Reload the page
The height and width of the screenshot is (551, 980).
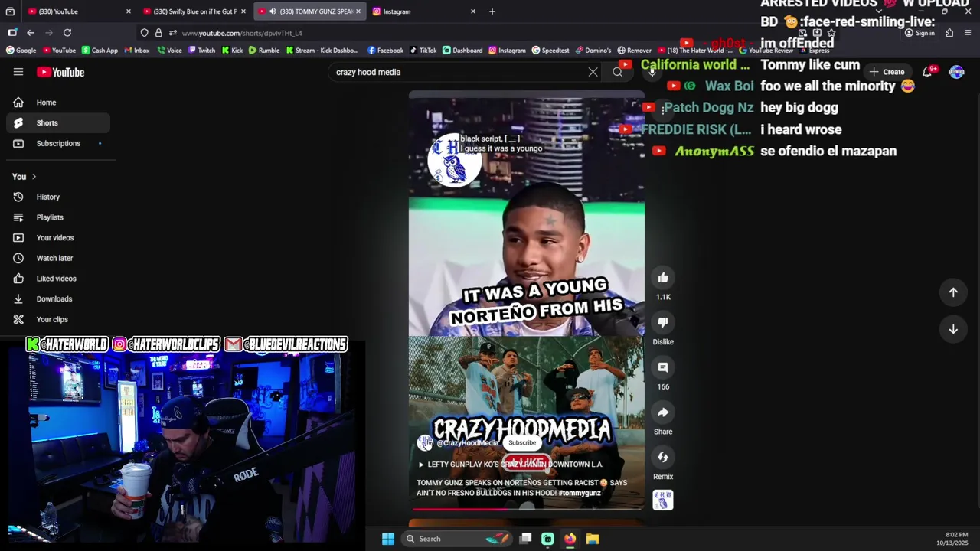pyautogui.click(x=67, y=33)
